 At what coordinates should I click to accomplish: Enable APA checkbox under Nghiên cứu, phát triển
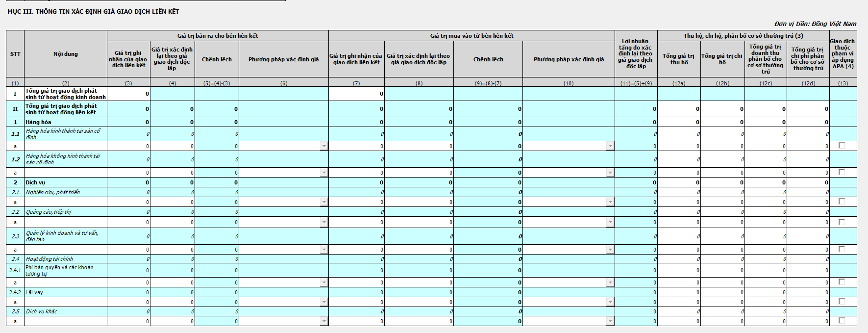tap(842, 202)
